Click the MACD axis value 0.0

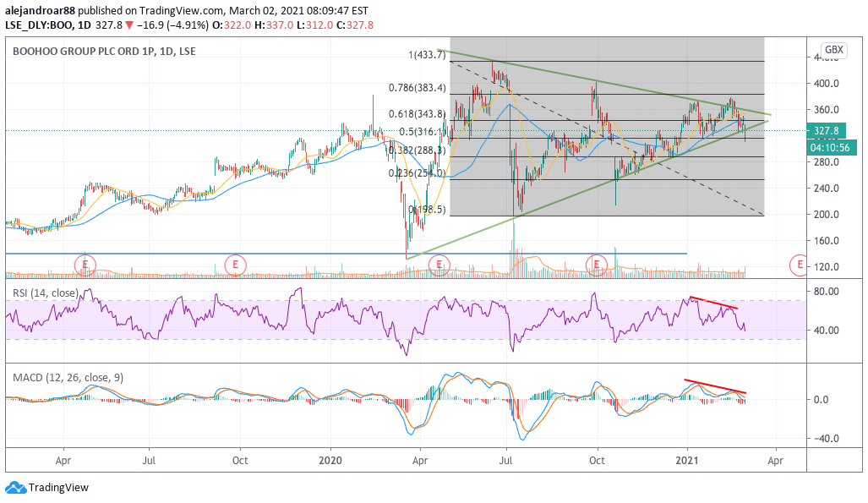click(x=822, y=399)
